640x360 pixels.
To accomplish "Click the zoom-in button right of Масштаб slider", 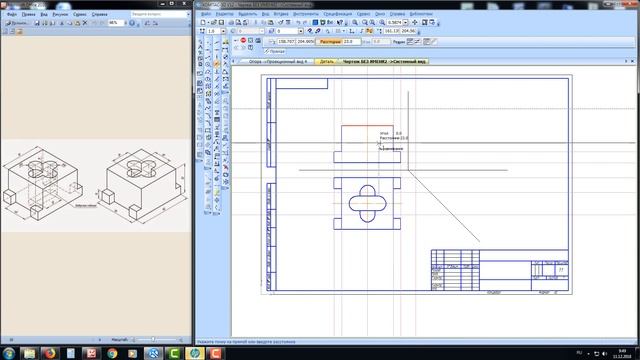I will pyautogui.click(x=181, y=340).
